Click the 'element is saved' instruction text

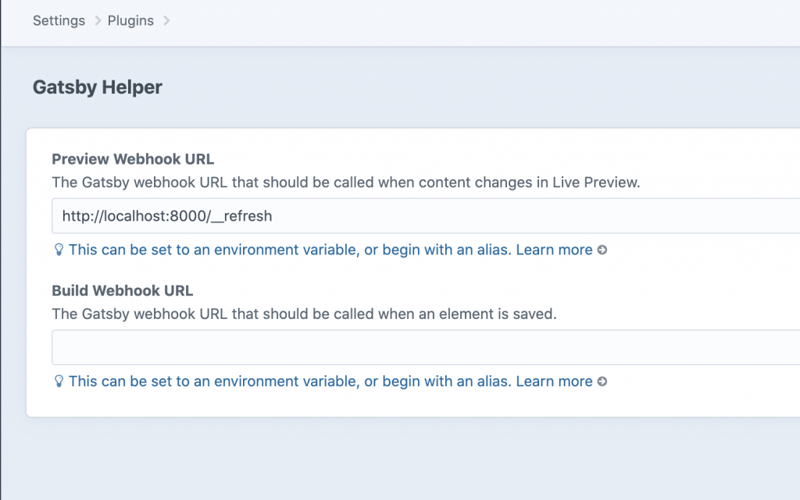pos(303,314)
